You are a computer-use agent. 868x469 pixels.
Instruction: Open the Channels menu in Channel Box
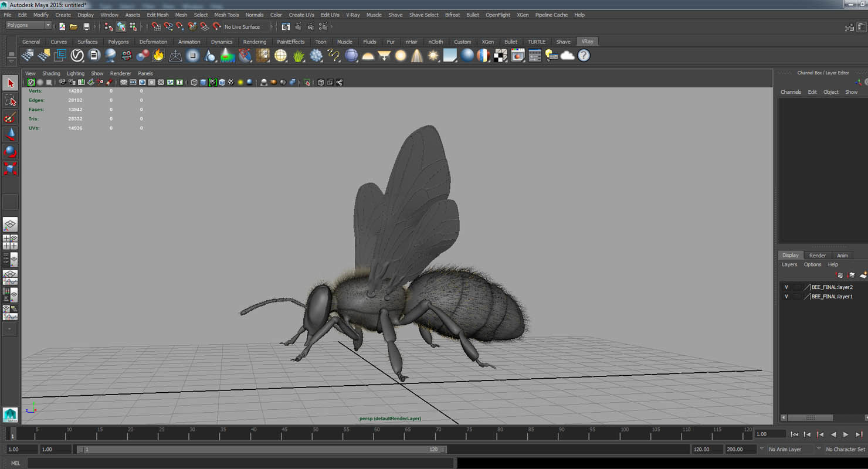point(791,92)
